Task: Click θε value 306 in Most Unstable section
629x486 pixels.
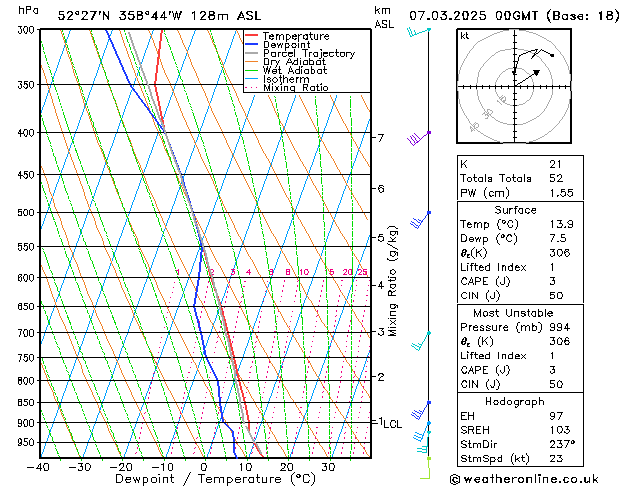Action: [560, 341]
